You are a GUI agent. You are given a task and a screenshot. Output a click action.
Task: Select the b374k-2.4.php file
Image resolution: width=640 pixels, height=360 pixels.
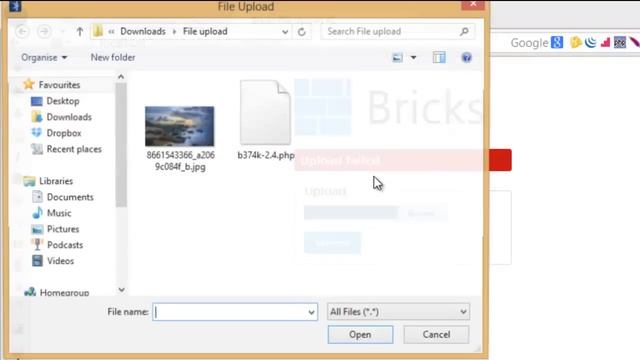tap(266, 119)
